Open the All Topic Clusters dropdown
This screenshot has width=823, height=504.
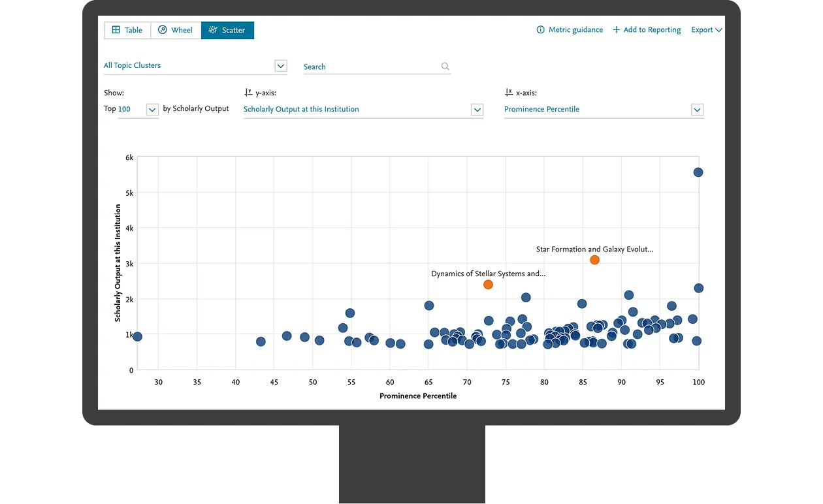(280, 65)
